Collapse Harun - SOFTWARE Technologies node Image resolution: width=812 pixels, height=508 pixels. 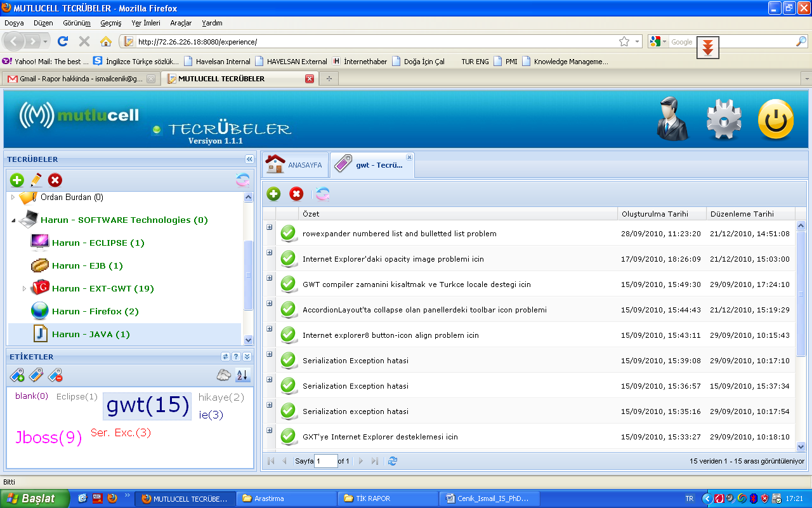[x=13, y=220]
